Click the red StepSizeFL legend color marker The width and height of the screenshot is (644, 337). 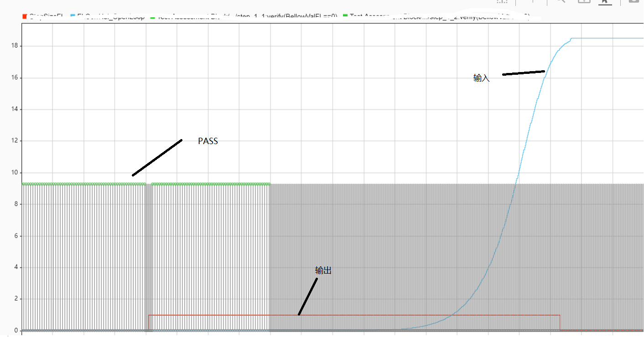25,17
